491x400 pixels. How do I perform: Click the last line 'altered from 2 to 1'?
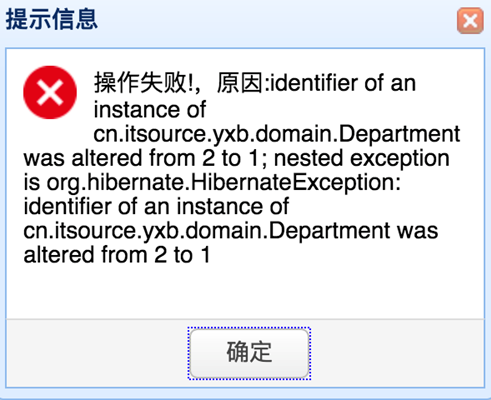click(117, 255)
